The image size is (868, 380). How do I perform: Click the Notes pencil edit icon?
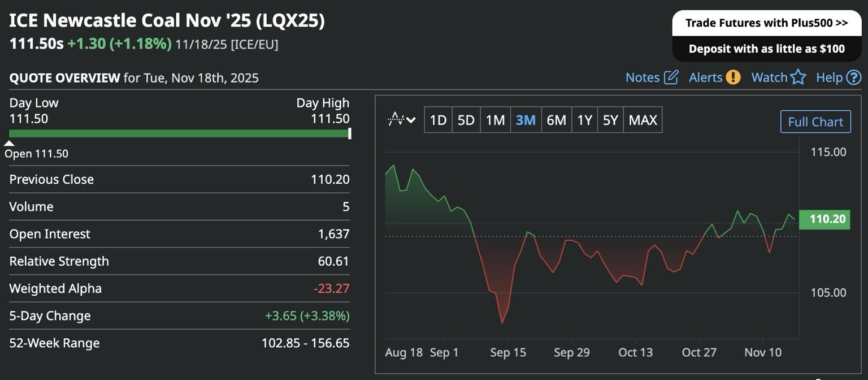pyautogui.click(x=671, y=77)
